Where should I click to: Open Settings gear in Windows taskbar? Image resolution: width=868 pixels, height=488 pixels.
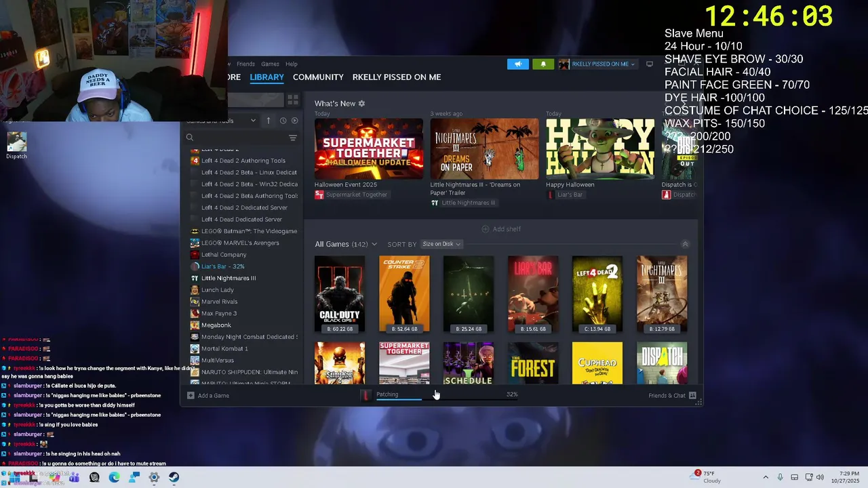point(154,477)
